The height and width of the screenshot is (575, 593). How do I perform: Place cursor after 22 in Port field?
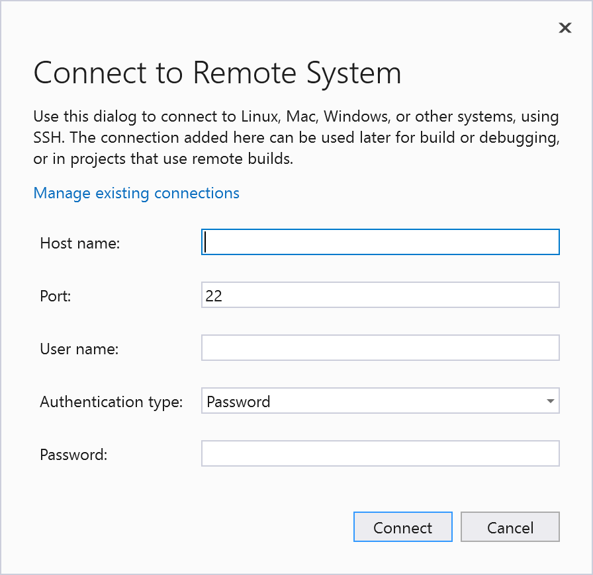coord(224,295)
